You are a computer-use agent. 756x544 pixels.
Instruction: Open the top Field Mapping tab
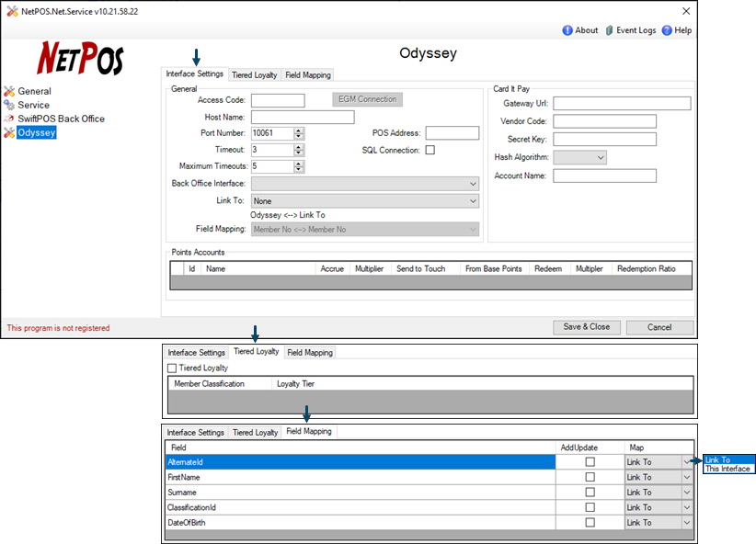click(308, 74)
